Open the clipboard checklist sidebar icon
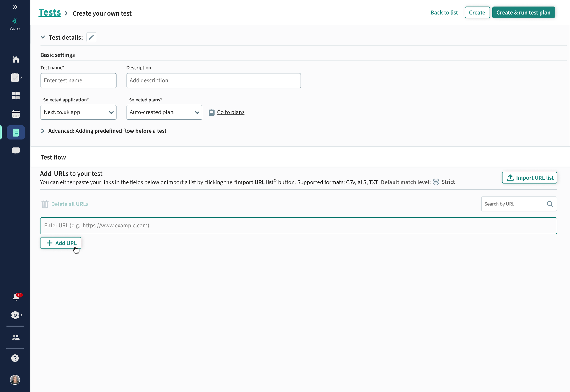 click(15, 77)
